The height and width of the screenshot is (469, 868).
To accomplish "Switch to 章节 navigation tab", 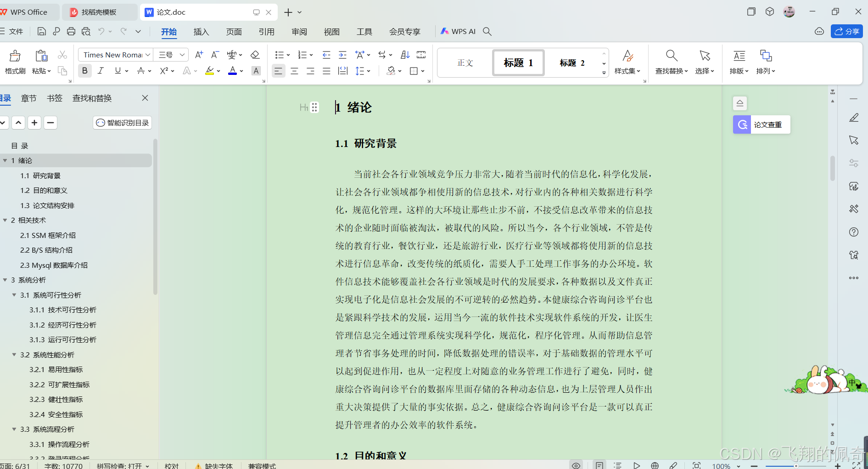I will [x=28, y=98].
